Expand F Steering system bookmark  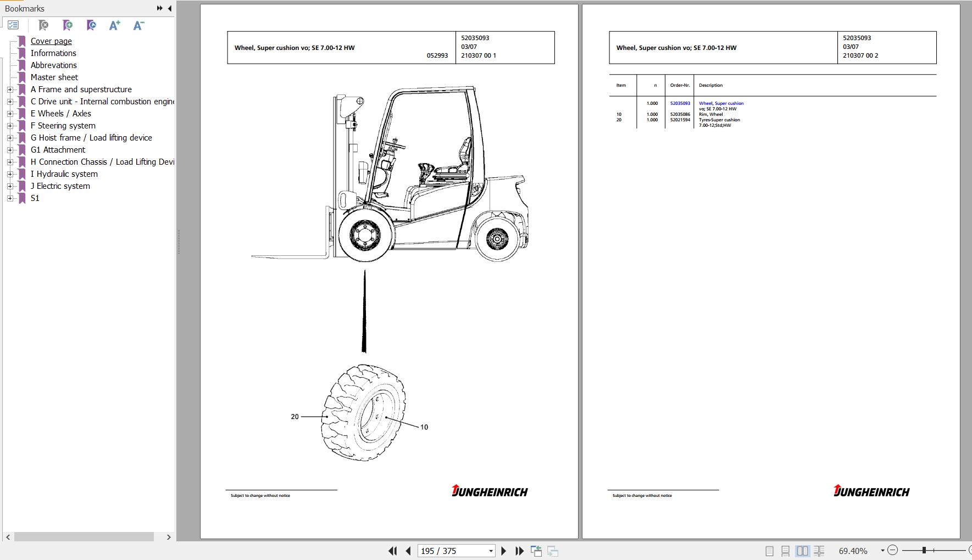pyautogui.click(x=10, y=126)
